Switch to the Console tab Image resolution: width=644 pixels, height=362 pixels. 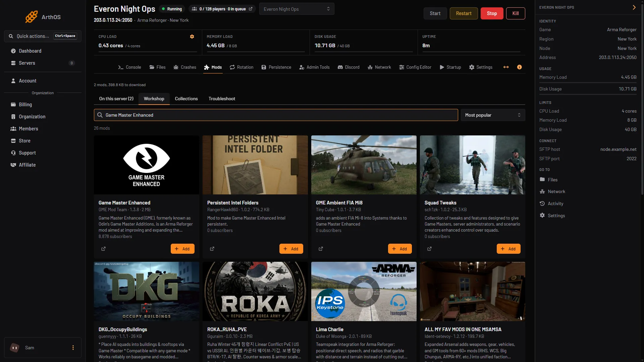(x=129, y=67)
